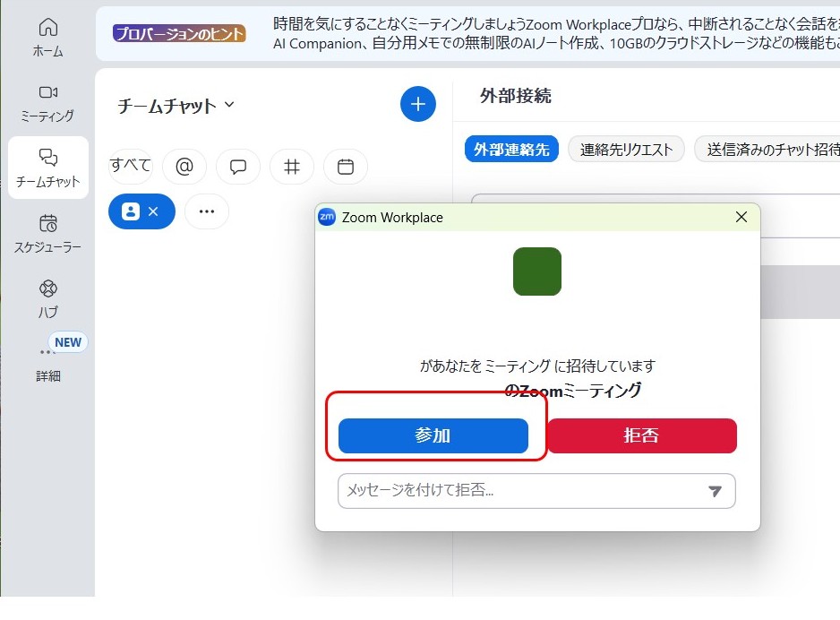Remove the active contacts filter chip
Image resolution: width=840 pixels, height=620 pixels.
(153, 211)
